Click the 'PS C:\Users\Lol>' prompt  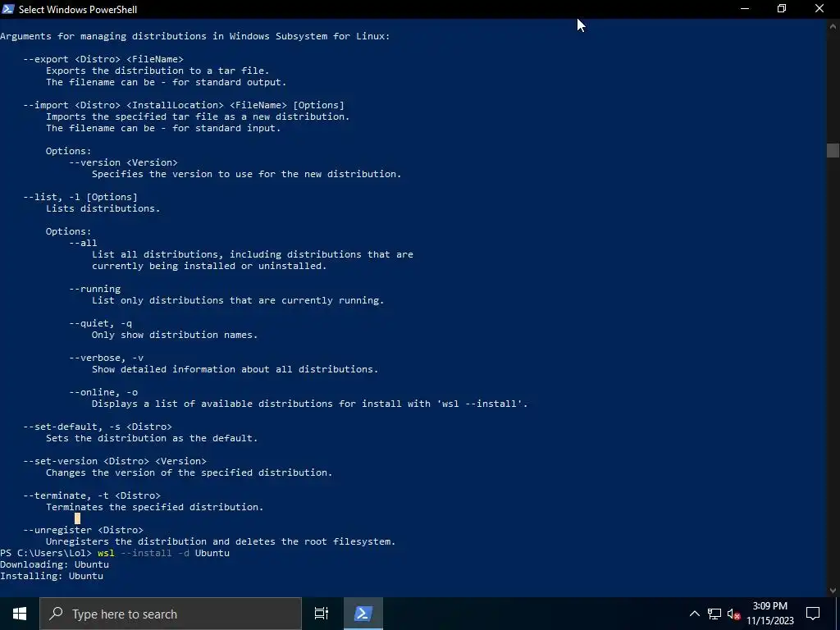[x=46, y=553]
